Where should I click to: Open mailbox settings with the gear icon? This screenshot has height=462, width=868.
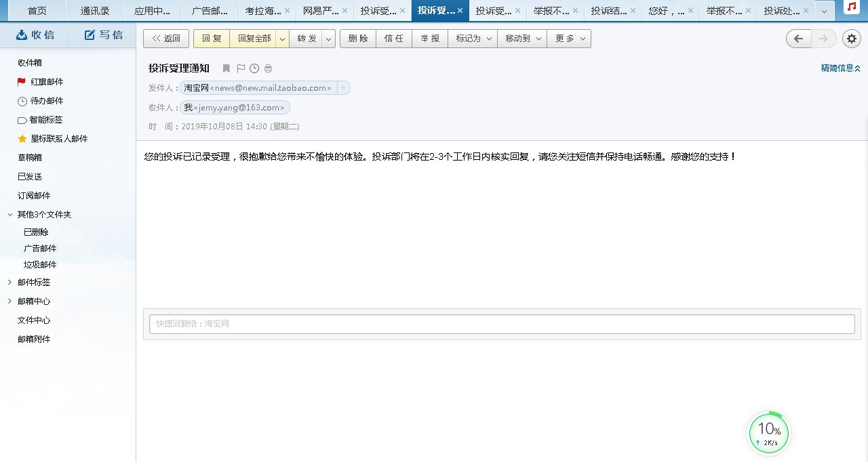(x=852, y=39)
